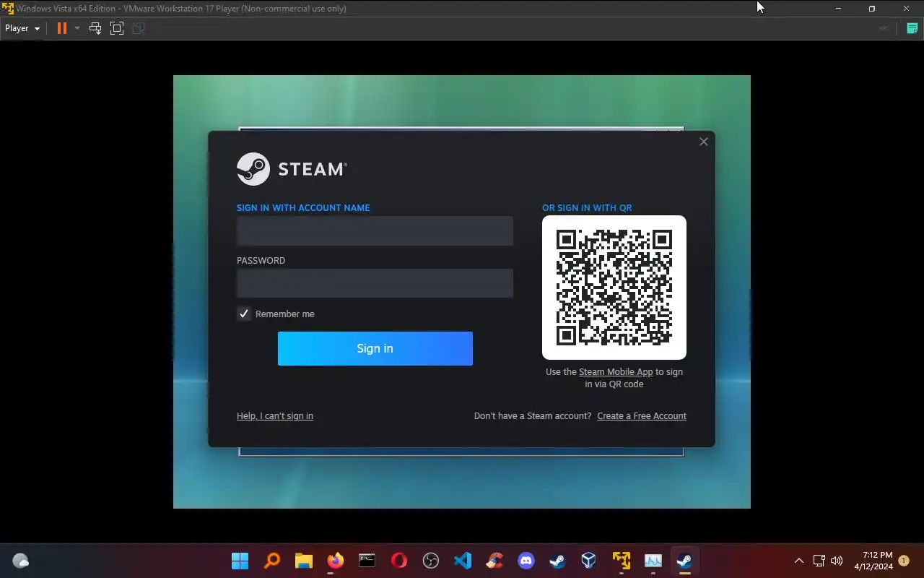Click the Sign in button
Screen dimensions: 924x578
pos(375,348)
